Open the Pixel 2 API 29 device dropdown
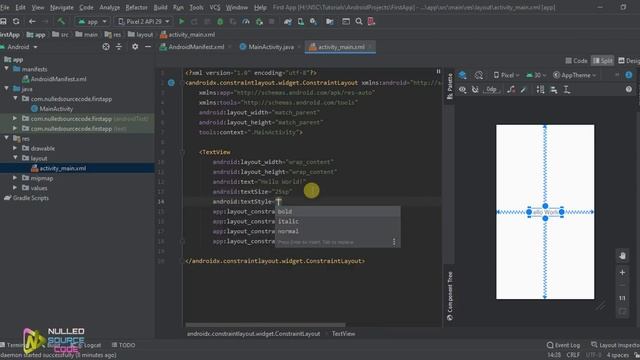Image resolution: width=640 pixels, height=360 pixels. coord(143,21)
